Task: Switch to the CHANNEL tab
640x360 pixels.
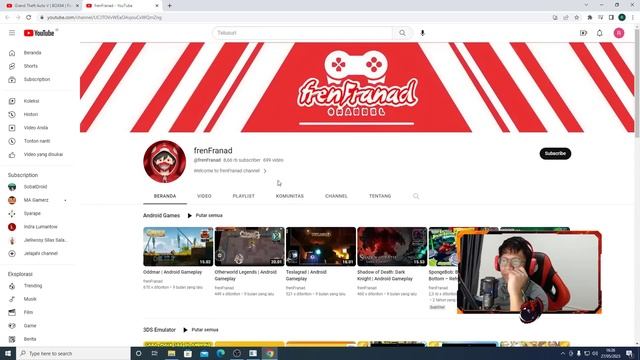Action: (x=336, y=196)
